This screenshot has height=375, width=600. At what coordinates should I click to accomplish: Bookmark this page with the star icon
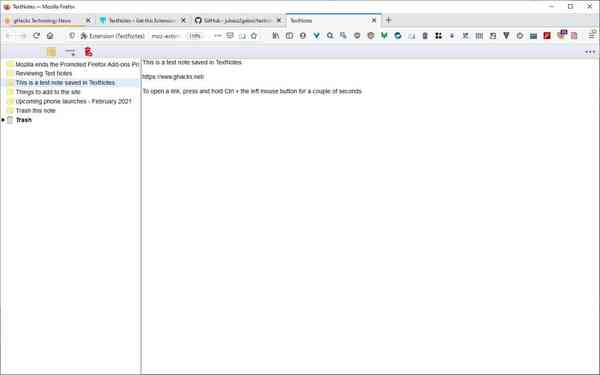coord(254,36)
